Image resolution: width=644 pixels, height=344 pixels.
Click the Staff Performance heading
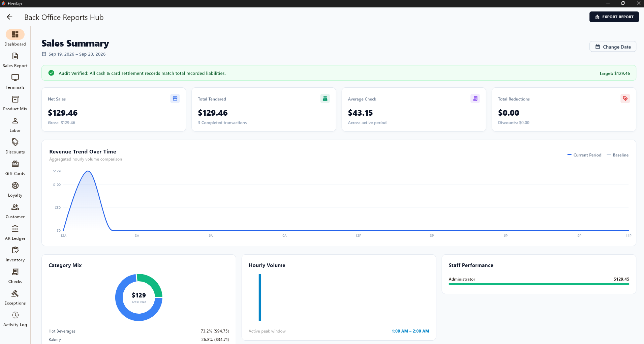coord(471,265)
